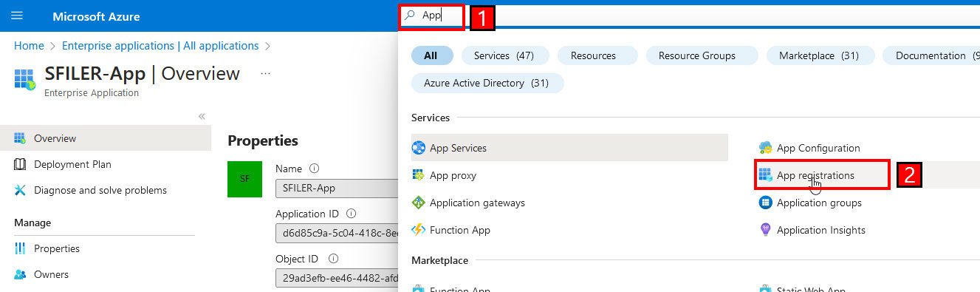The height and width of the screenshot is (292, 980).
Task: Select the All filter pill
Action: click(431, 55)
